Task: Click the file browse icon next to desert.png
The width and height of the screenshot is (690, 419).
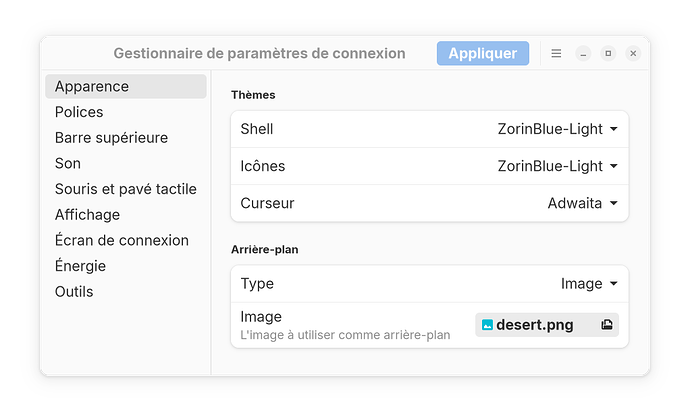Action: coord(607,325)
